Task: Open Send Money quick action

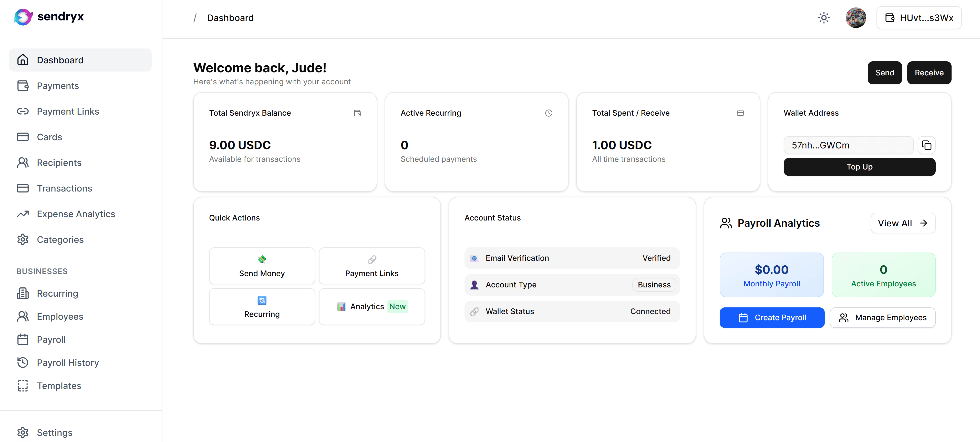Action: point(262,266)
